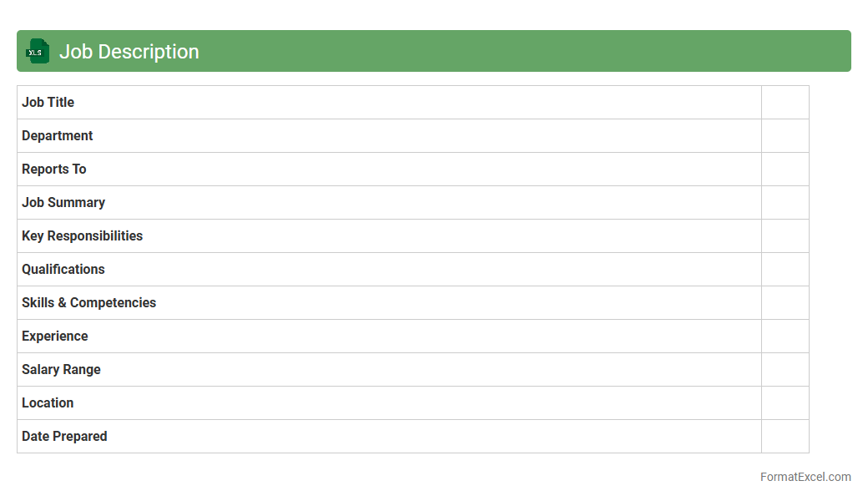The height and width of the screenshot is (501, 868).
Task: Open the FormatExcel.com link
Action: point(805,477)
